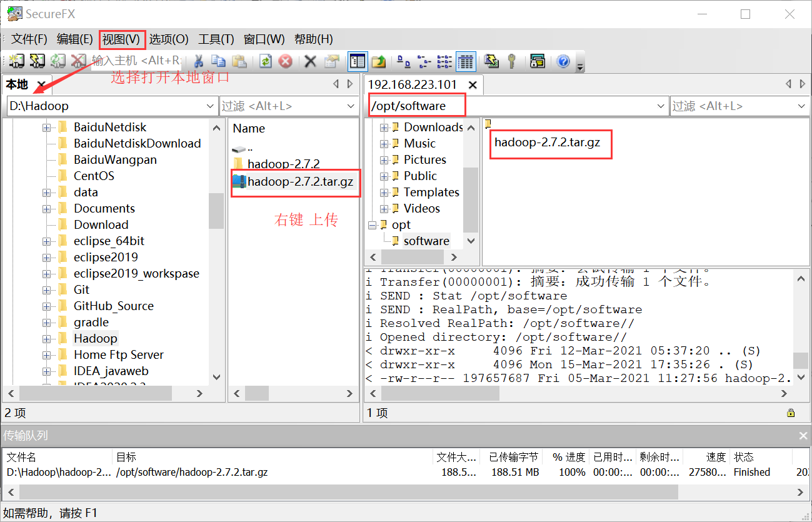Image resolution: width=812 pixels, height=522 pixels.
Task: Open the 帮助(H) menu
Action: click(x=314, y=39)
